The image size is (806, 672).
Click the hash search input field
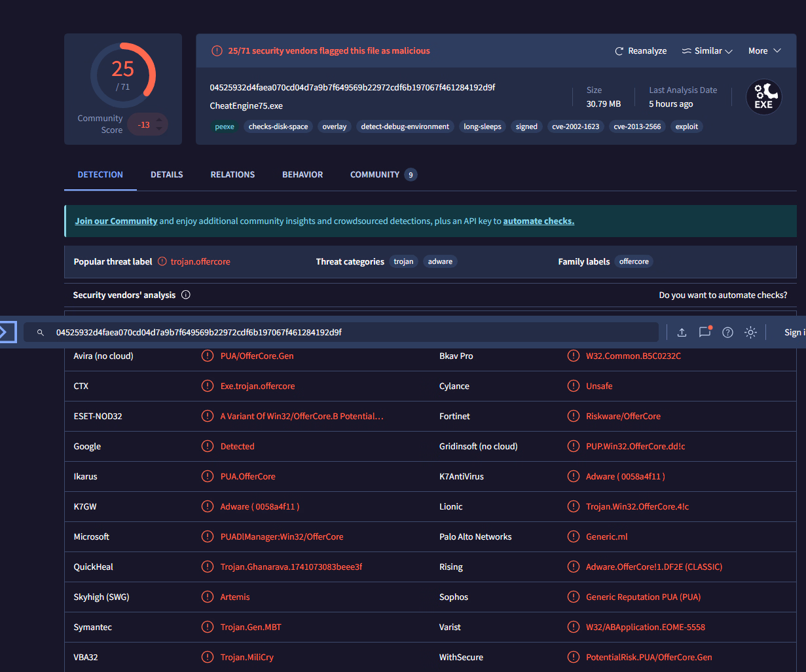click(x=340, y=332)
